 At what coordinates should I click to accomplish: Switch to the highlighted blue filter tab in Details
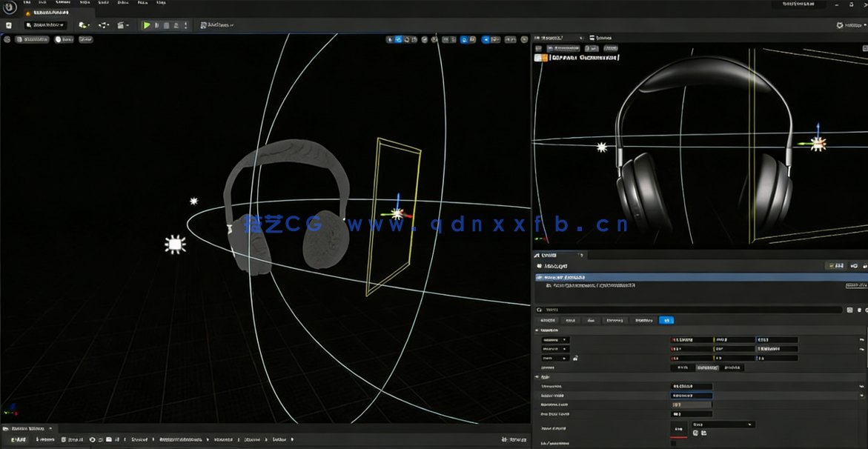click(666, 320)
